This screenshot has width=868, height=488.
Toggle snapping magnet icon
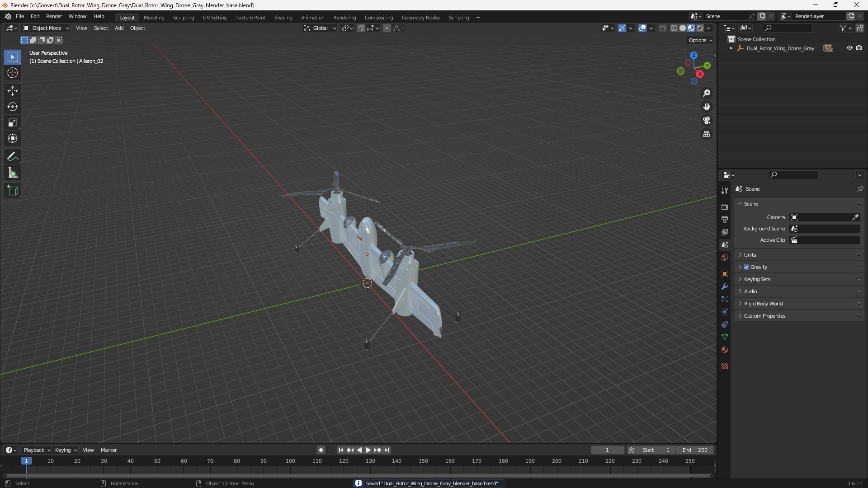tap(361, 28)
